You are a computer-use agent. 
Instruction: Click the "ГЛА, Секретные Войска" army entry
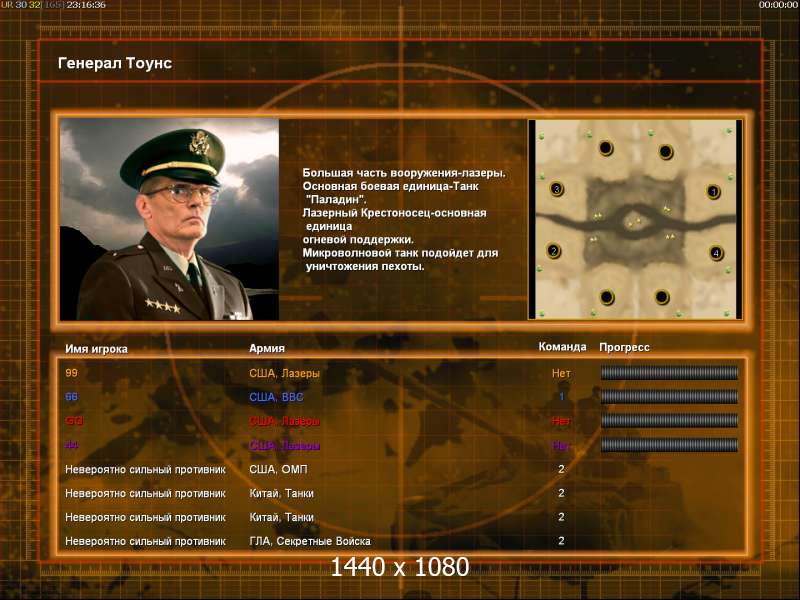(309, 541)
